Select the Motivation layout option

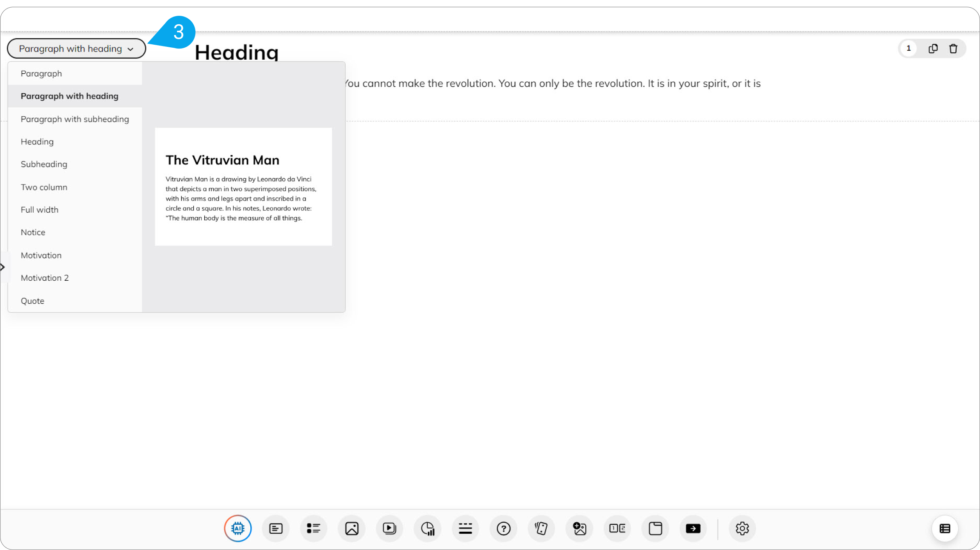point(75,255)
